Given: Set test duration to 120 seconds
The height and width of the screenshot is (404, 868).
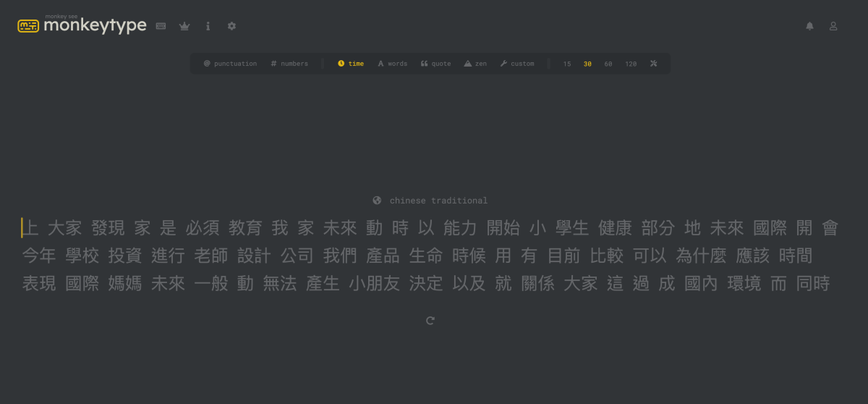Looking at the screenshot, I should pyautogui.click(x=631, y=64).
